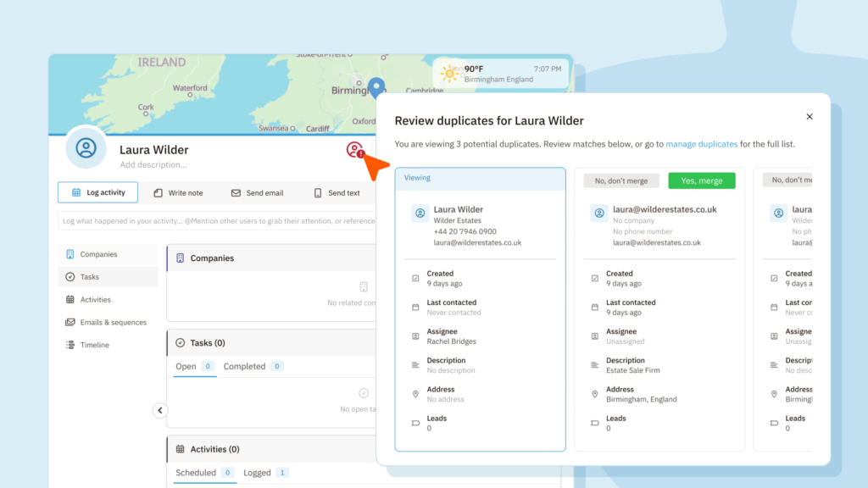The height and width of the screenshot is (488, 868).
Task: Click the Description icon in Viewing card
Action: click(x=415, y=365)
